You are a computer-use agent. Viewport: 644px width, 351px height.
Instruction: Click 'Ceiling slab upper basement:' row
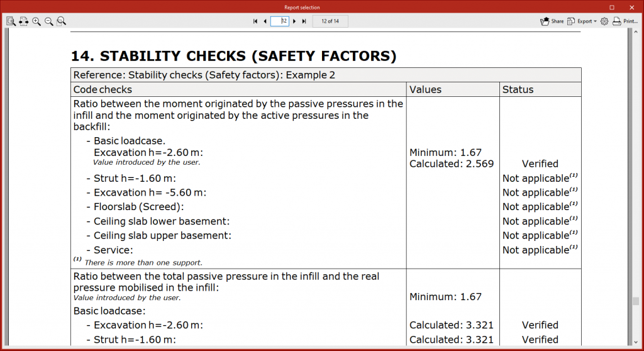coord(162,235)
